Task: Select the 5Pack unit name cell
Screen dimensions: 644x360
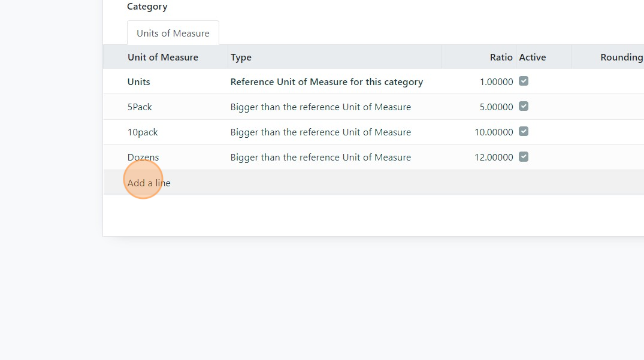Action: click(140, 107)
